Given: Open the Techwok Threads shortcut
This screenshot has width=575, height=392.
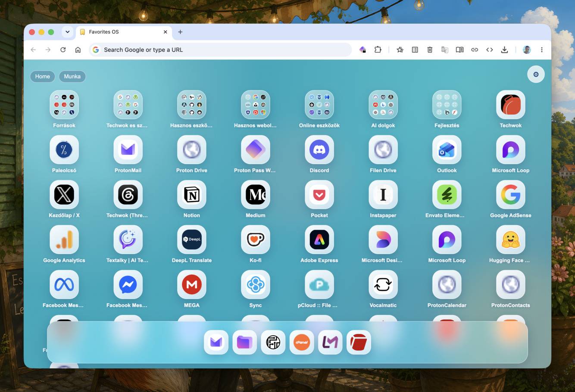Looking at the screenshot, I should (x=128, y=195).
